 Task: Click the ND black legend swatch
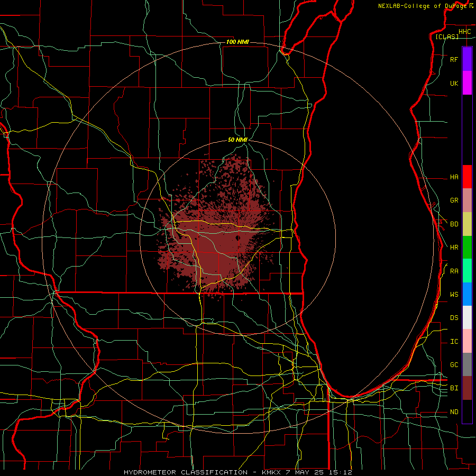click(x=467, y=411)
